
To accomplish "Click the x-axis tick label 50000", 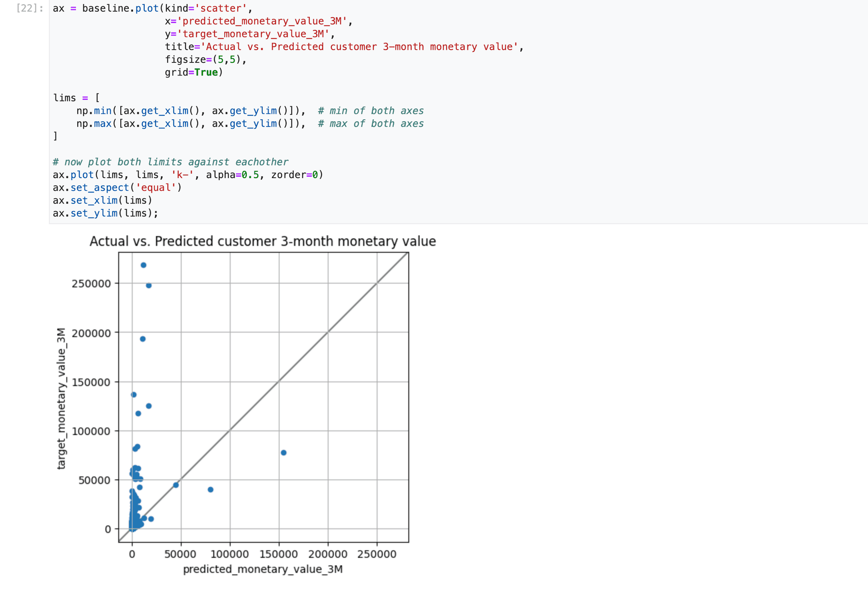I will pyautogui.click(x=180, y=554).
